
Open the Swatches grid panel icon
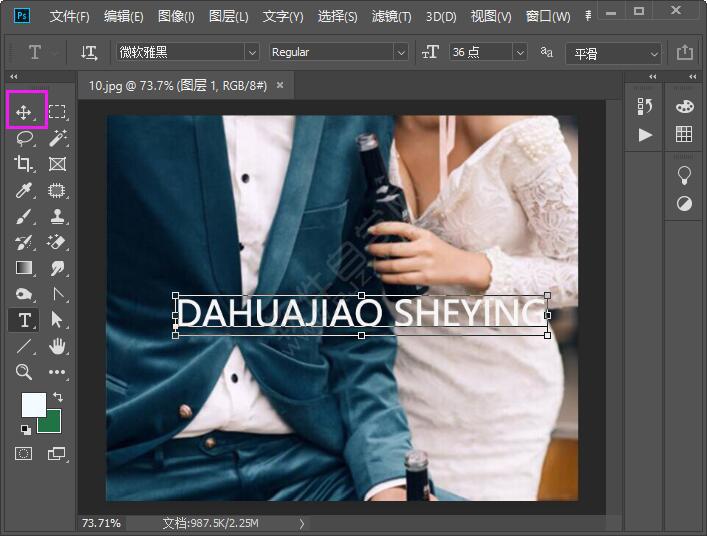[684, 134]
